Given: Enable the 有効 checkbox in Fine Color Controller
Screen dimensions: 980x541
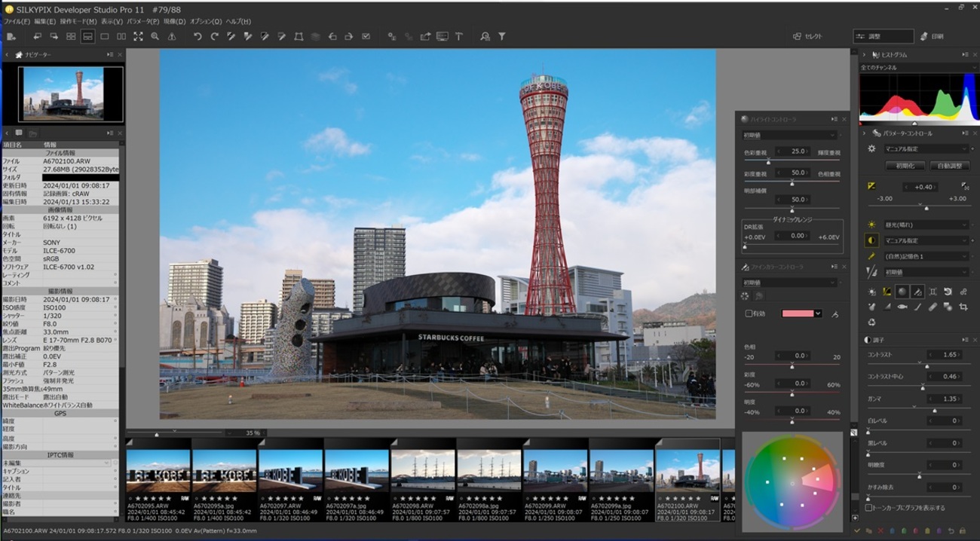Looking at the screenshot, I should tap(749, 313).
